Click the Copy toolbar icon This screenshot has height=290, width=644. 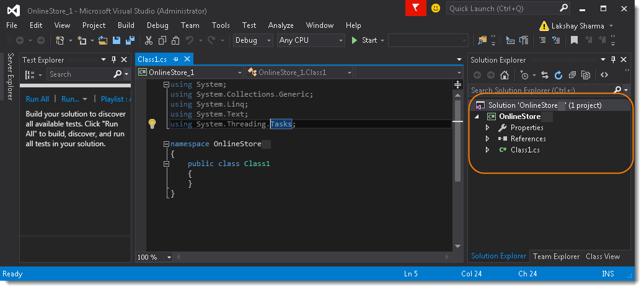point(162,40)
